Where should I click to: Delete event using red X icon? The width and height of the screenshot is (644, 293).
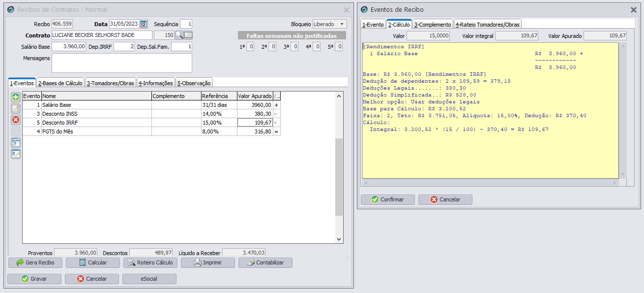[x=16, y=120]
